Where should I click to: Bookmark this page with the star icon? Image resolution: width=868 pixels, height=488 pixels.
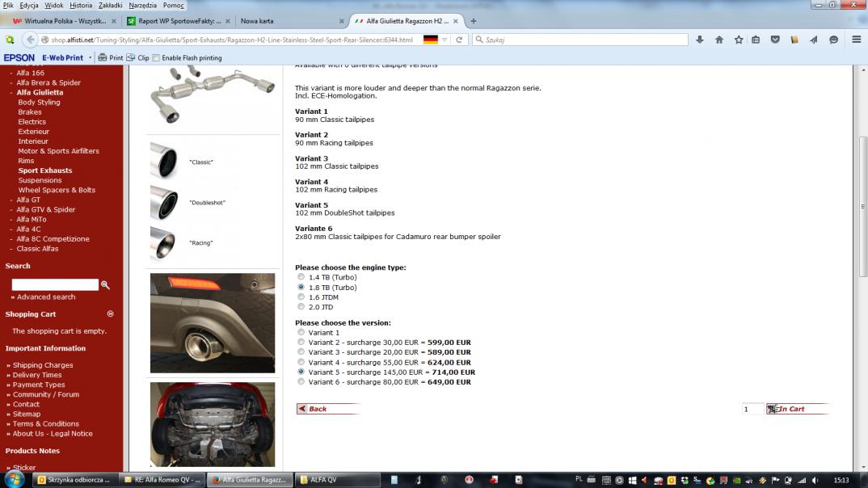point(739,40)
